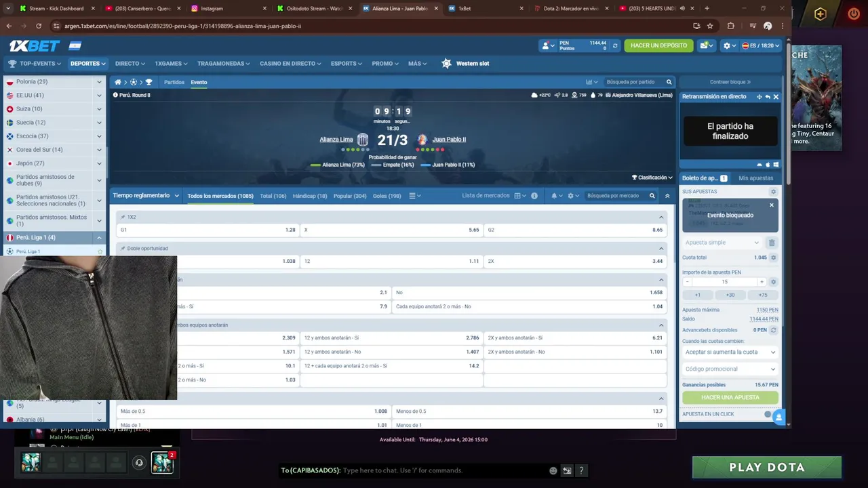Image resolution: width=868 pixels, height=488 pixels.
Task: Open the CASINO EN DIRECTO menu
Action: click(290, 64)
